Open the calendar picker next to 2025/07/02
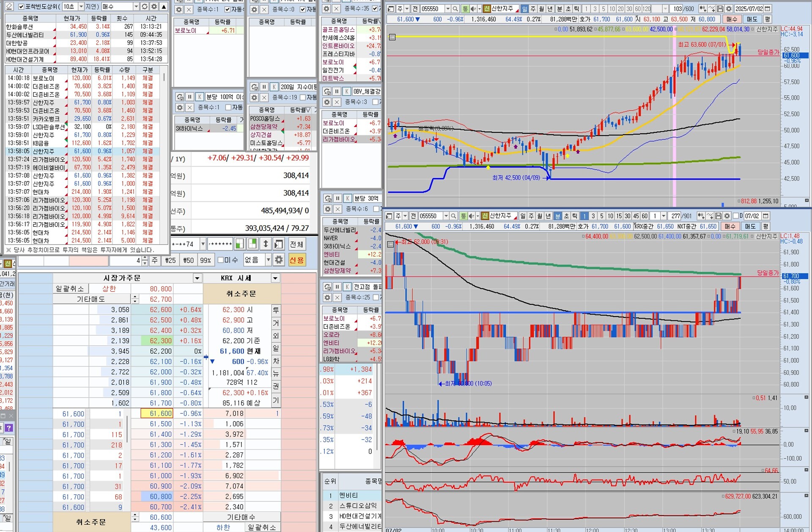 (x=768, y=9)
